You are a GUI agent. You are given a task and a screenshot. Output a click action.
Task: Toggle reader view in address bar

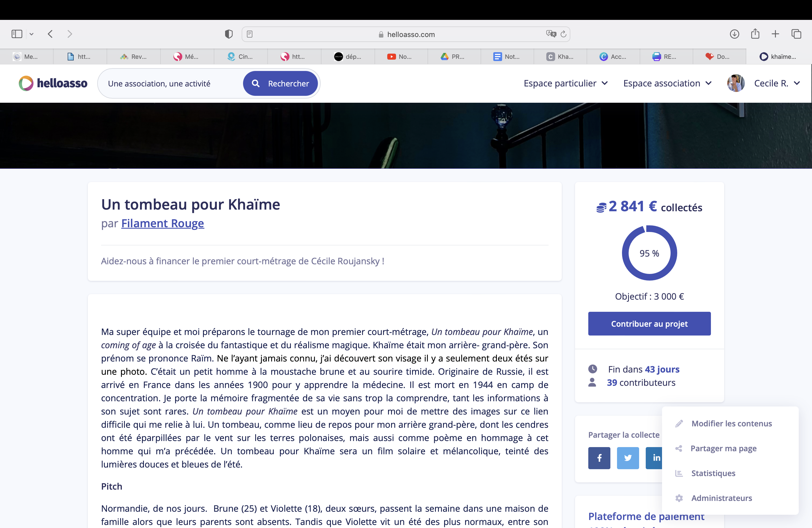point(250,34)
